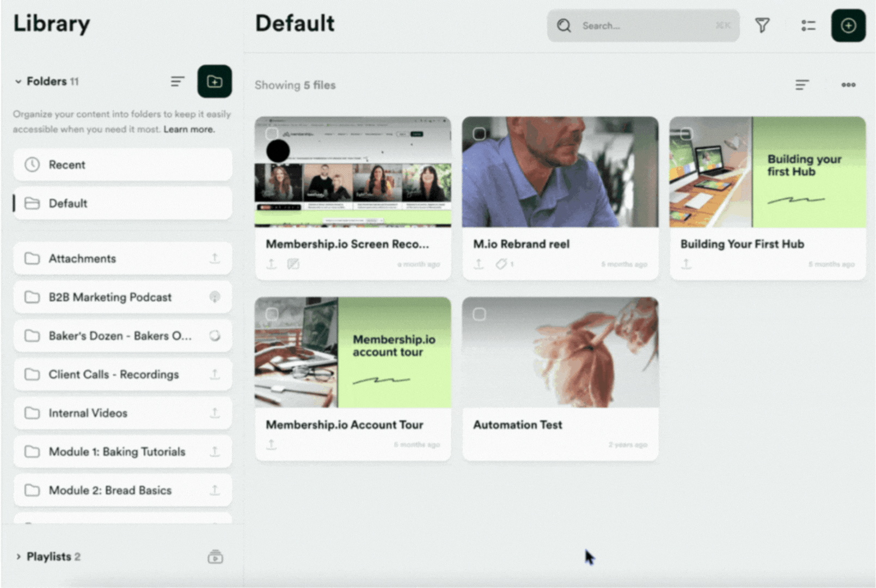Click the add playlist icon
Screen dimensions: 876x588
tap(215, 557)
